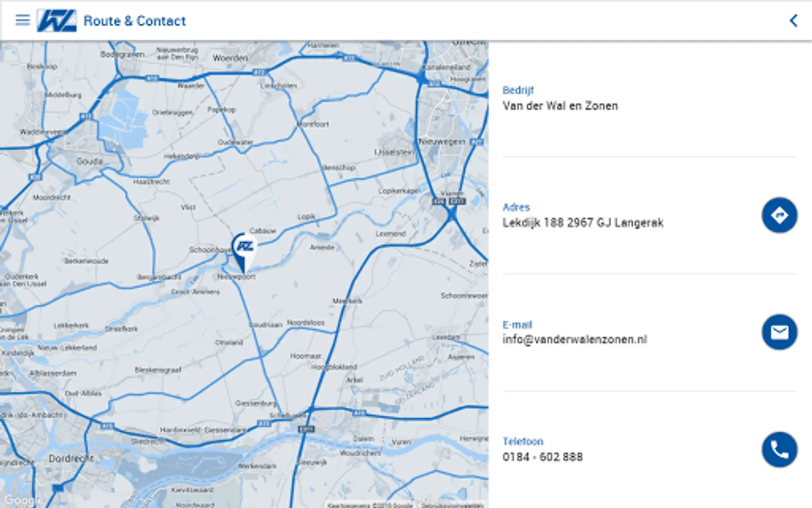Click the Route & Contact title
Viewport: 812px width, 508px height.
tap(135, 21)
